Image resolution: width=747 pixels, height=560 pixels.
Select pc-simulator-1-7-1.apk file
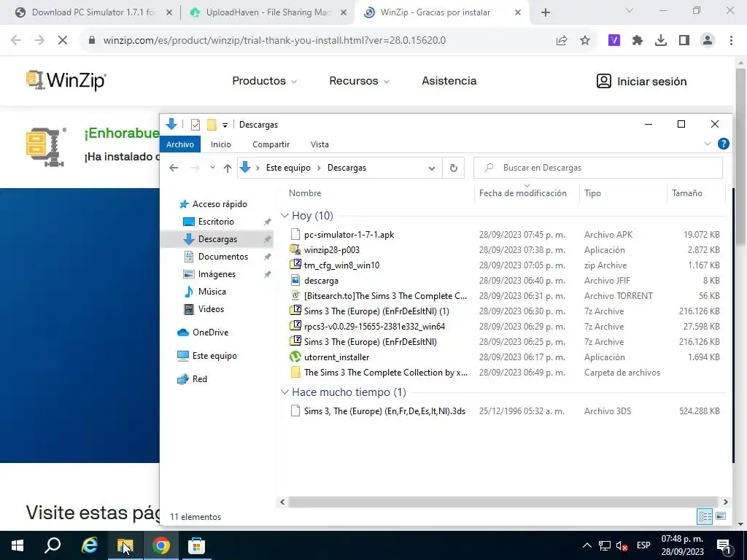click(x=349, y=235)
